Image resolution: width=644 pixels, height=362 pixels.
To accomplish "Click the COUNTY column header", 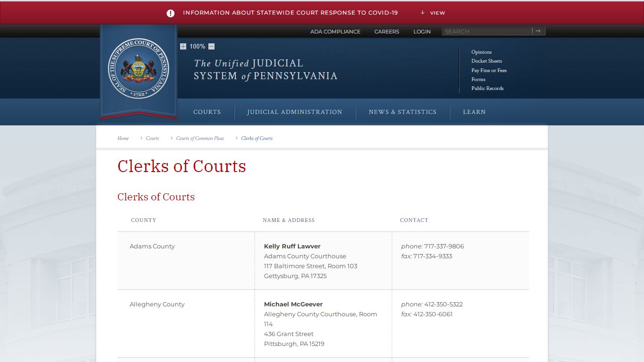I will [143, 220].
